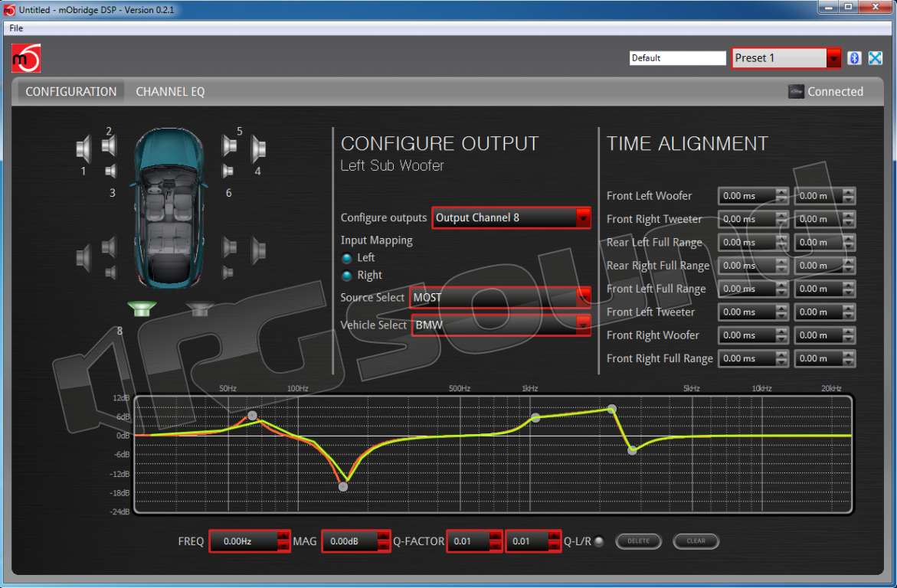Select rear right outer speaker icon

[259, 250]
